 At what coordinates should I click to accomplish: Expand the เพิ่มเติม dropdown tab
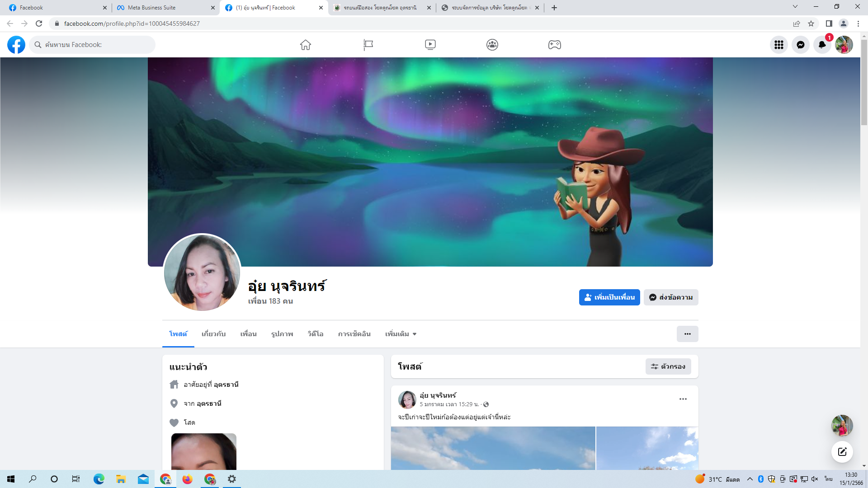tap(401, 334)
